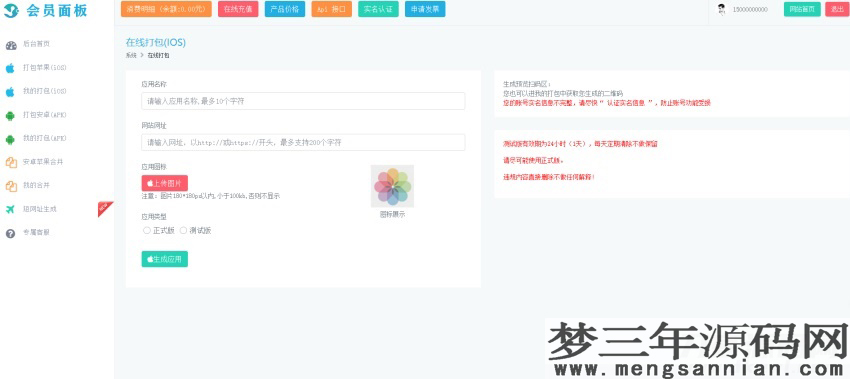This screenshot has height=379, width=850.
Task: Click the Apple icon beside 我的打包(IOS)
Action: [10, 92]
